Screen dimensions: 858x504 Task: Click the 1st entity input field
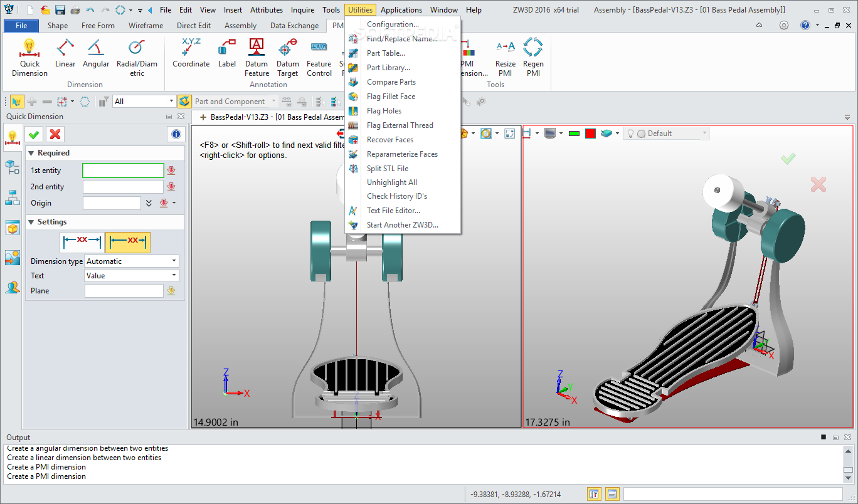tap(123, 171)
